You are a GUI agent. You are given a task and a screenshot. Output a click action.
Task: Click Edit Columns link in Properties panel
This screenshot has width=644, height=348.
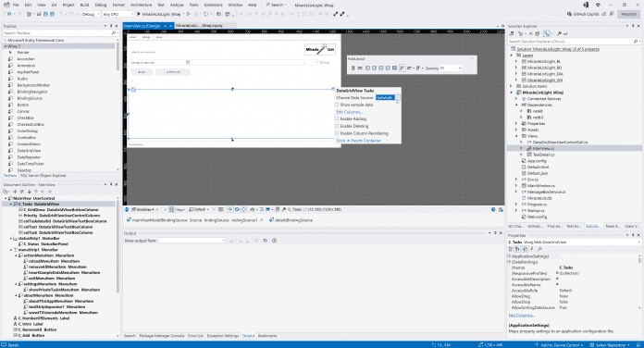pyautogui.click(x=522, y=315)
